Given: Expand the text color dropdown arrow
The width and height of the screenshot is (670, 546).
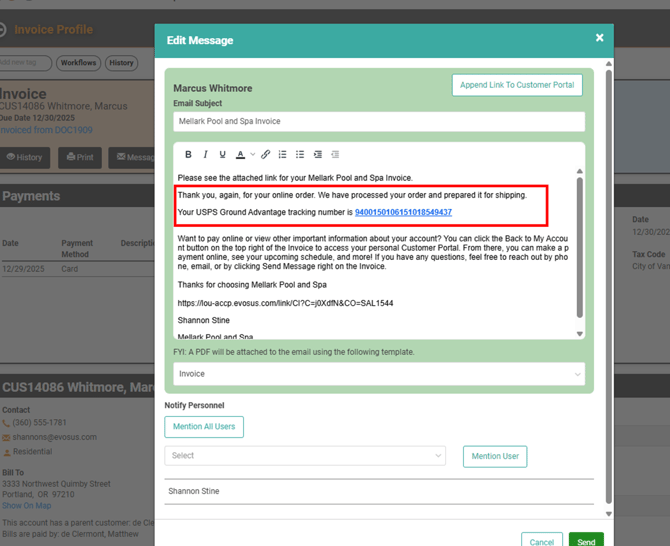Looking at the screenshot, I should click(x=252, y=155).
